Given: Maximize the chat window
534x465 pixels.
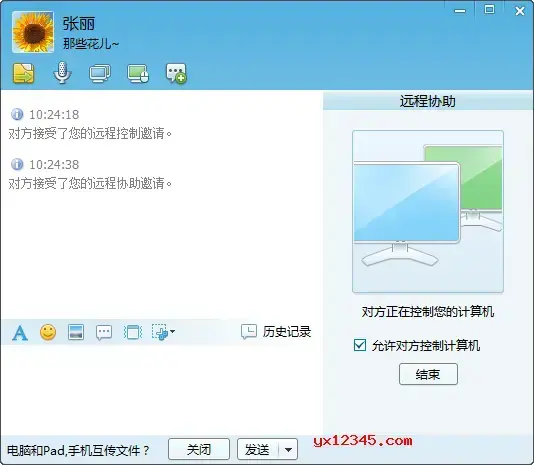Looking at the screenshot, I should pos(489,10).
